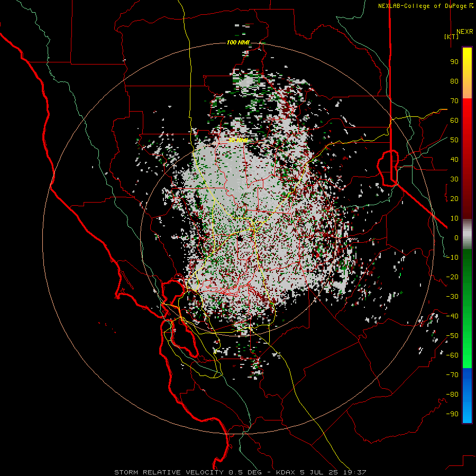Click the 10 value on velocity scale
This screenshot has height=476, width=476.
[x=454, y=218]
